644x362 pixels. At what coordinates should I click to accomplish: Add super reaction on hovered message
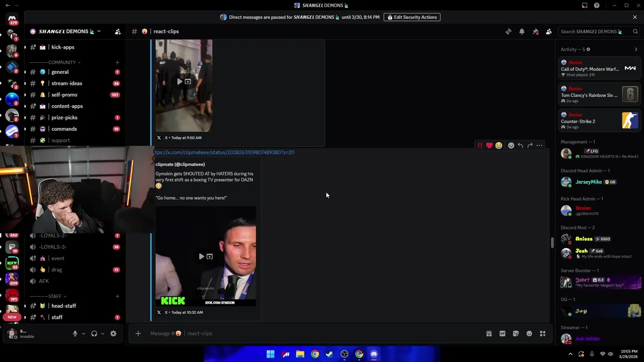479,145
